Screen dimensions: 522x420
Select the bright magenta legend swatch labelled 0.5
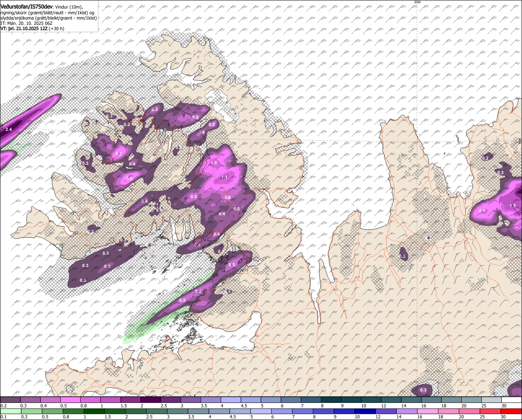[70, 400]
